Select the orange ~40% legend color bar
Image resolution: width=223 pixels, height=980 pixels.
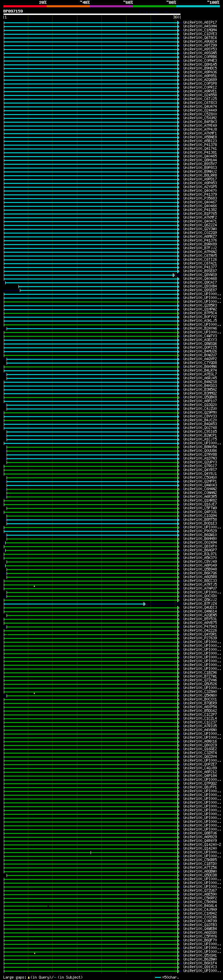(x=68, y=6)
